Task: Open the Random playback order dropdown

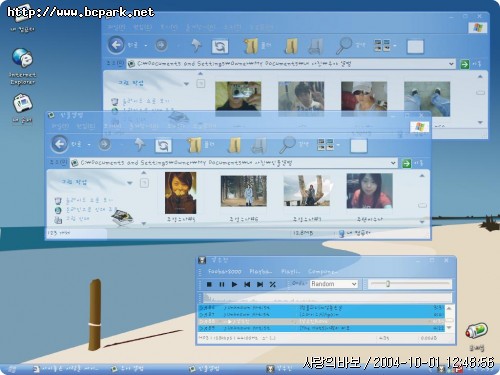Action: tap(334, 284)
